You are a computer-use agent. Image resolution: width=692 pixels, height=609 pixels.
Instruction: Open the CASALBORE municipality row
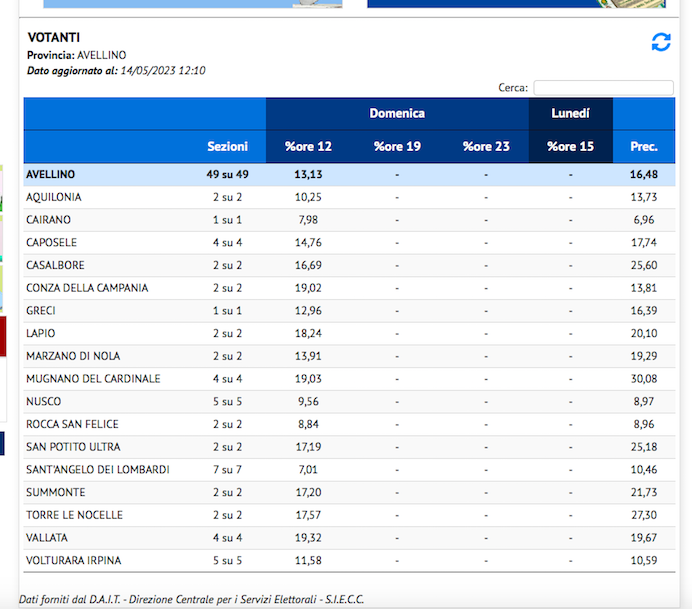coord(349,265)
